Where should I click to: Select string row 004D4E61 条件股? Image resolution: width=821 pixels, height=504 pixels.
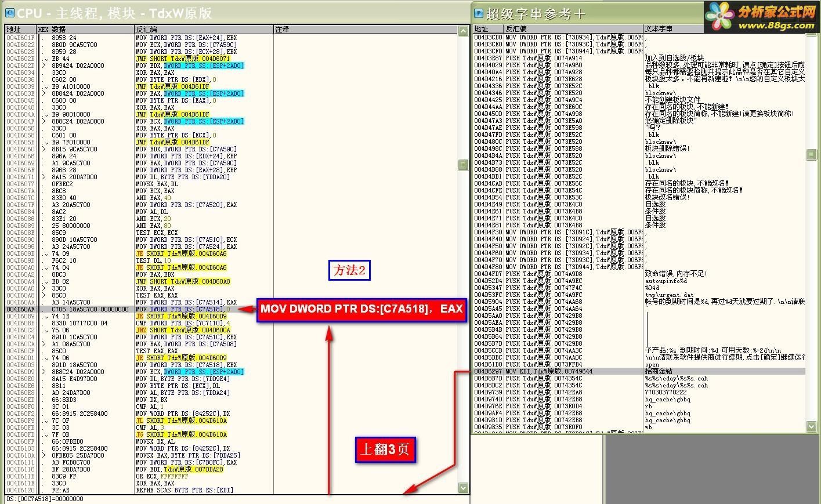639,211
